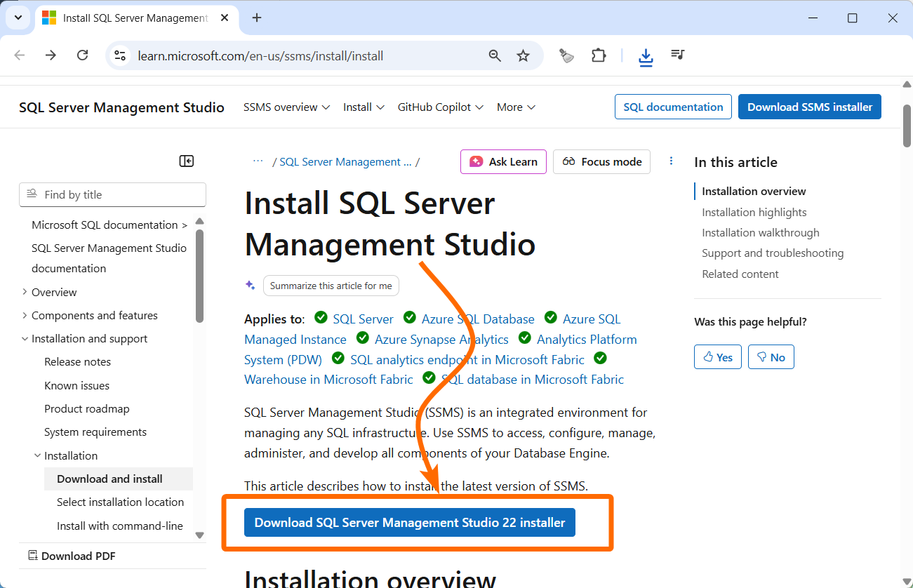Open the browser extensions puzzle icon
Image resolution: width=913 pixels, height=588 pixels.
(599, 55)
